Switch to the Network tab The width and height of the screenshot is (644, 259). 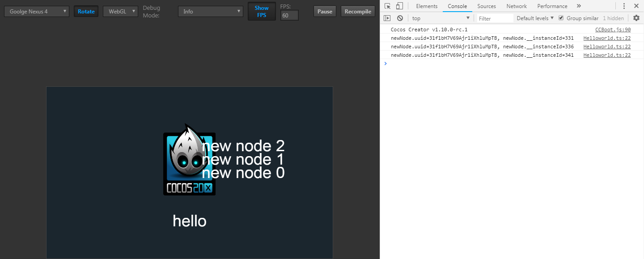pyautogui.click(x=517, y=6)
